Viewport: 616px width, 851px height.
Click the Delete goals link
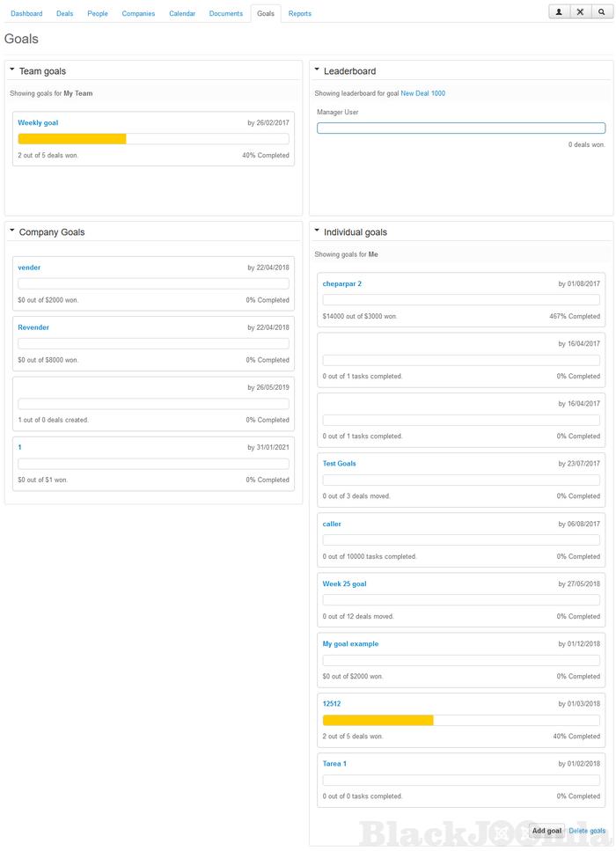click(587, 831)
